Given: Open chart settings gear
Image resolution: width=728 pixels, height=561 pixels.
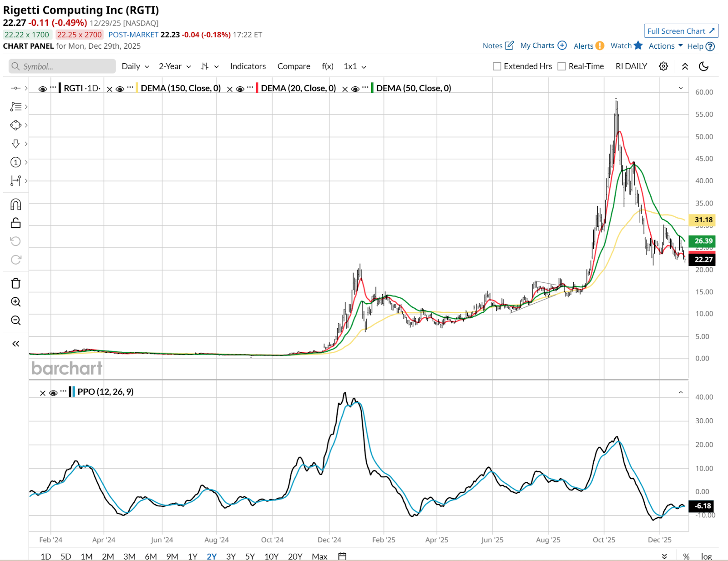Looking at the screenshot, I should (663, 66).
